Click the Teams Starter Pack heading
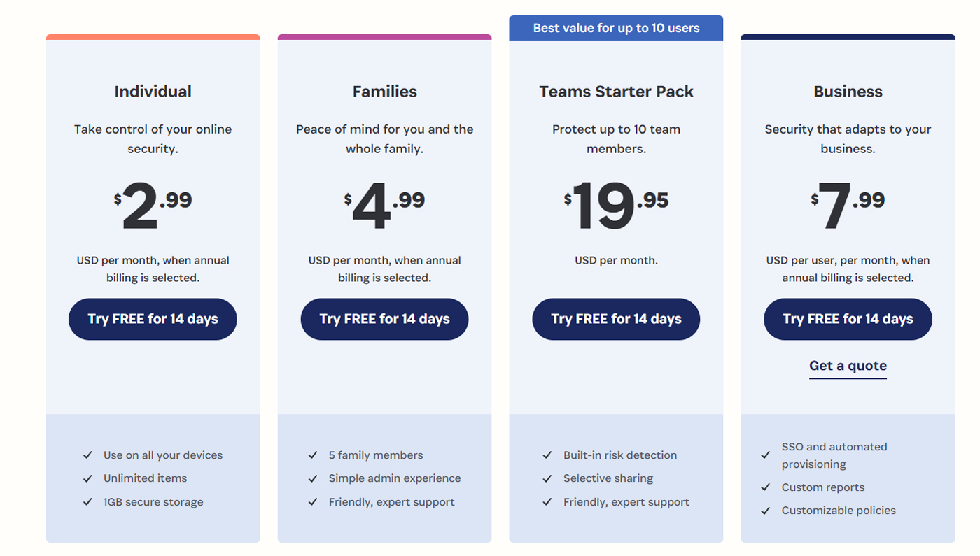This screenshot has height=556, width=980. (x=616, y=92)
